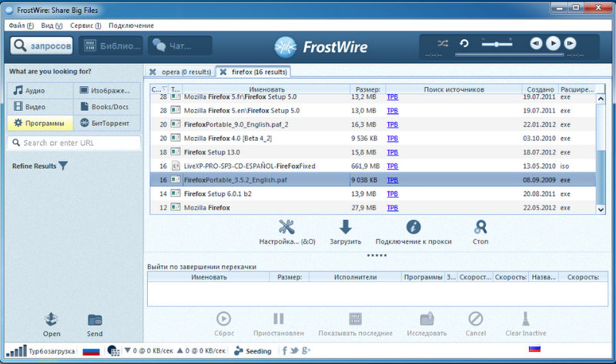Screen dimensions: 616x364
Task: Open the Сервис menu
Action: [x=85, y=25]
